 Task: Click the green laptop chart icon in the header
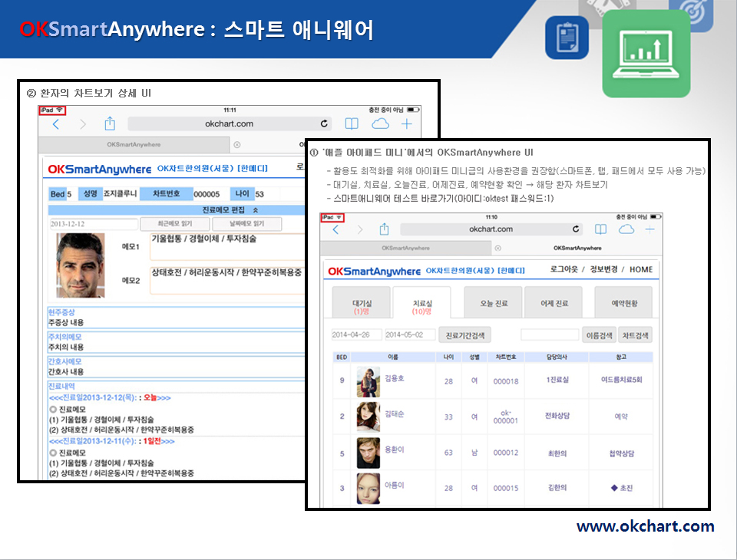(646, 54)
